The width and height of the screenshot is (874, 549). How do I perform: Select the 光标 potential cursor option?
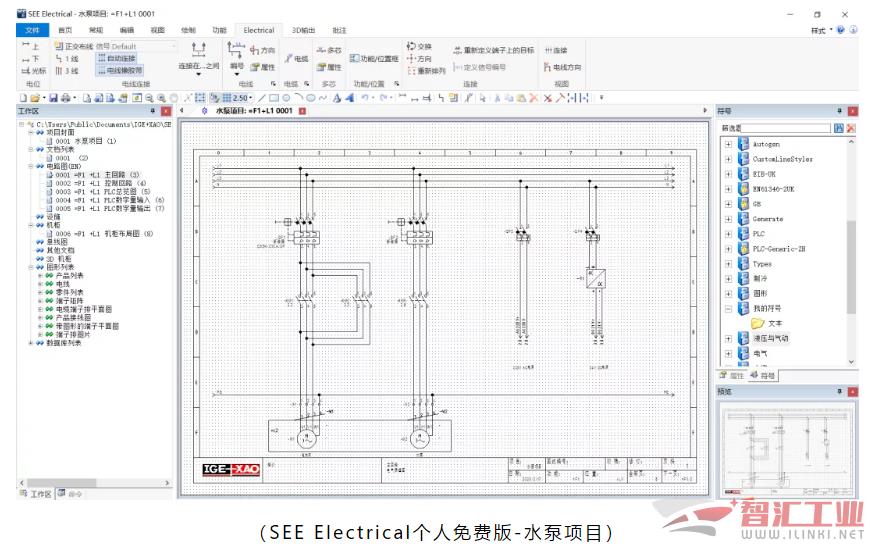pos(33,71)
